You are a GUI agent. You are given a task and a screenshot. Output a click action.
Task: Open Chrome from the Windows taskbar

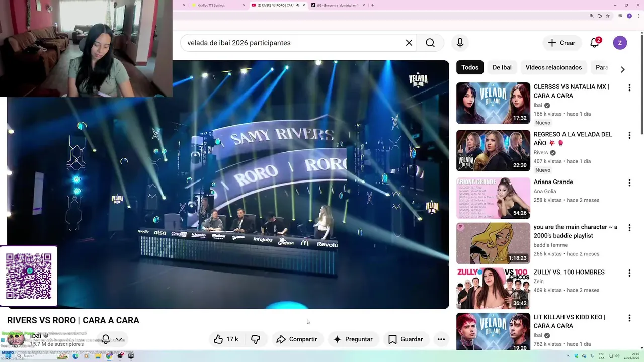click(109, 356)
